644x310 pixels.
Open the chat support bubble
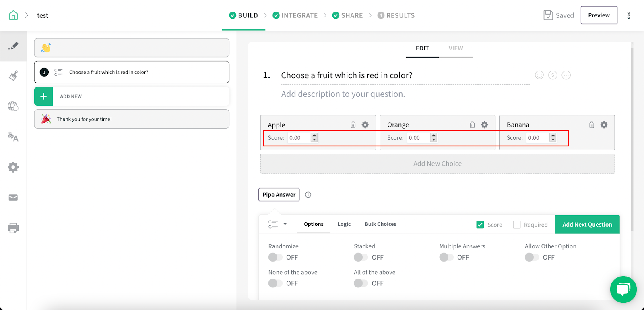tap(623, 289)
